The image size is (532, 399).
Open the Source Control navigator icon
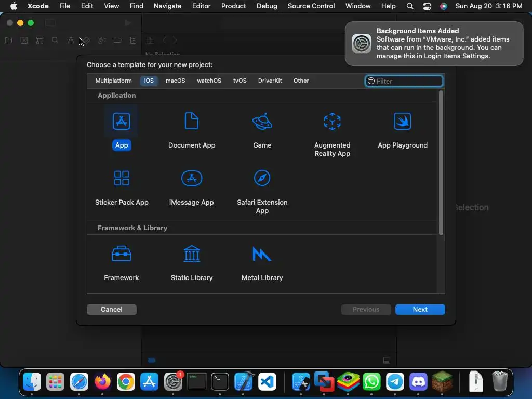point(24,41)
